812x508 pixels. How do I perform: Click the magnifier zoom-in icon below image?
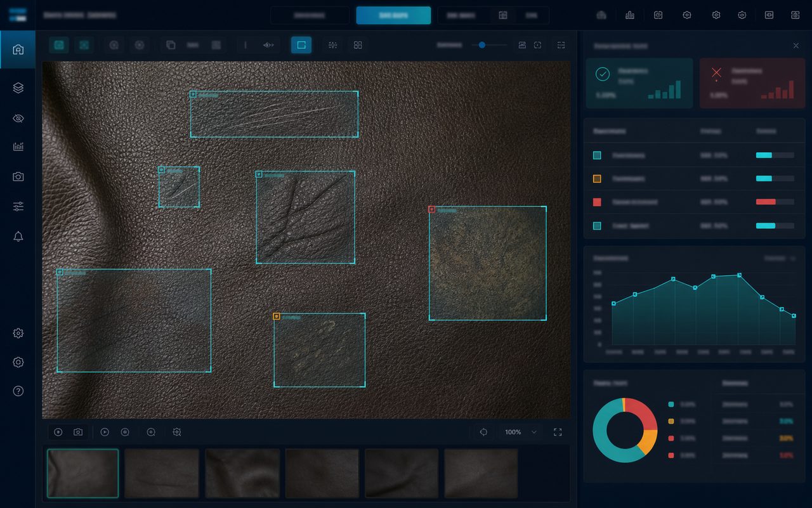click(151, 432)
